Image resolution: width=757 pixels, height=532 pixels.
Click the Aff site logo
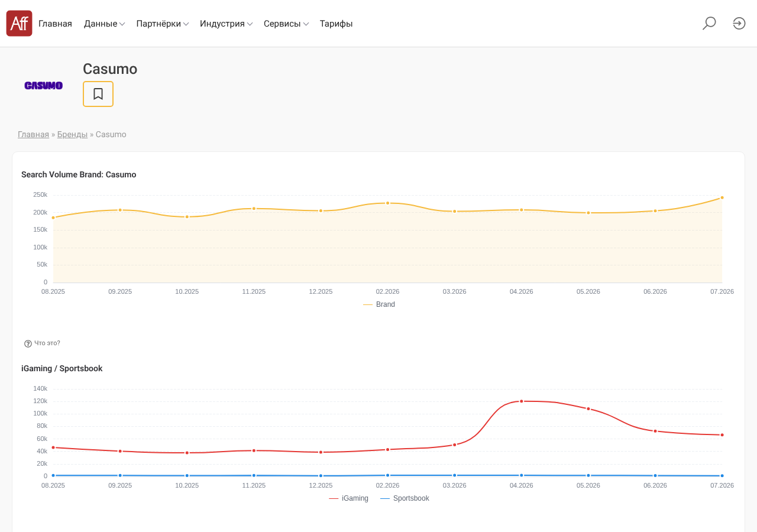(19, 24)
